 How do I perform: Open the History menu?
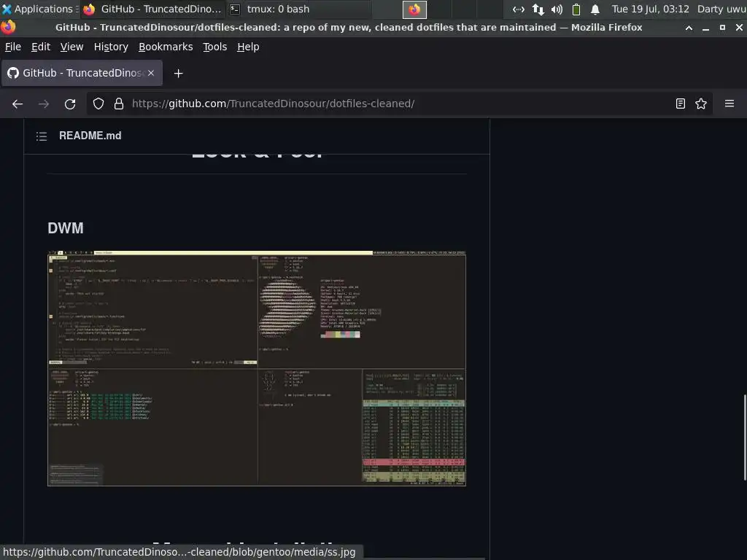pos(111,47)
